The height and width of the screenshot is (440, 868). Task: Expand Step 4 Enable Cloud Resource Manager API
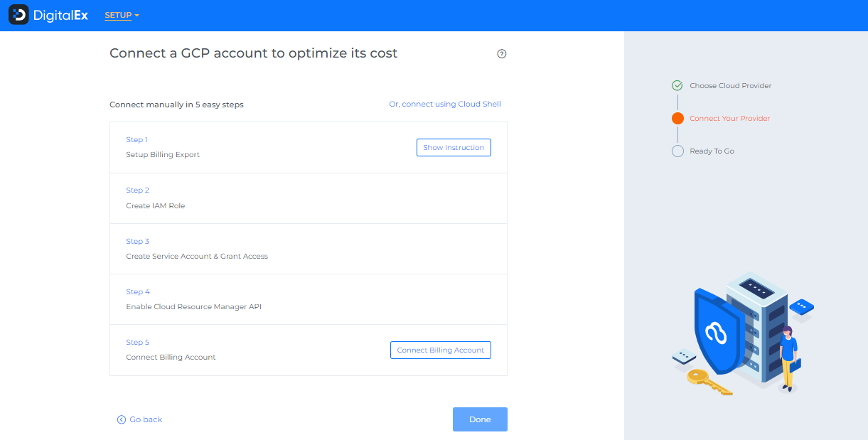click(x=309, y=299)
